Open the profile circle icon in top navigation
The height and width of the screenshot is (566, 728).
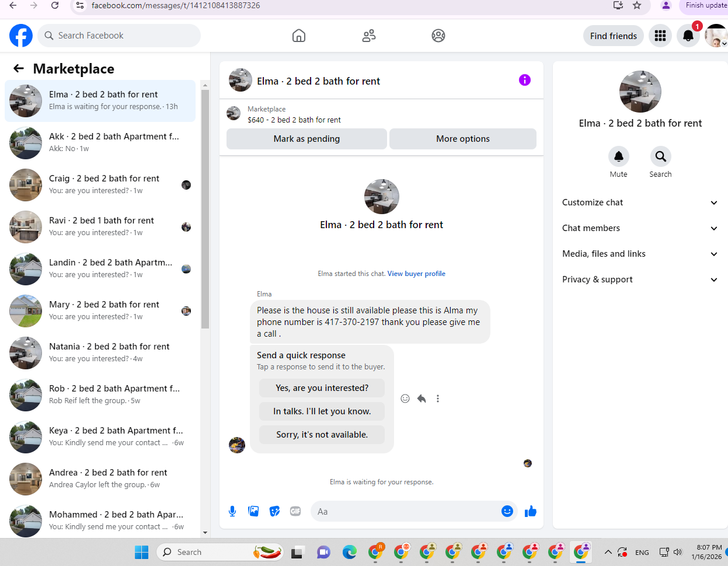pyautogui.click(x=438, y=36)
